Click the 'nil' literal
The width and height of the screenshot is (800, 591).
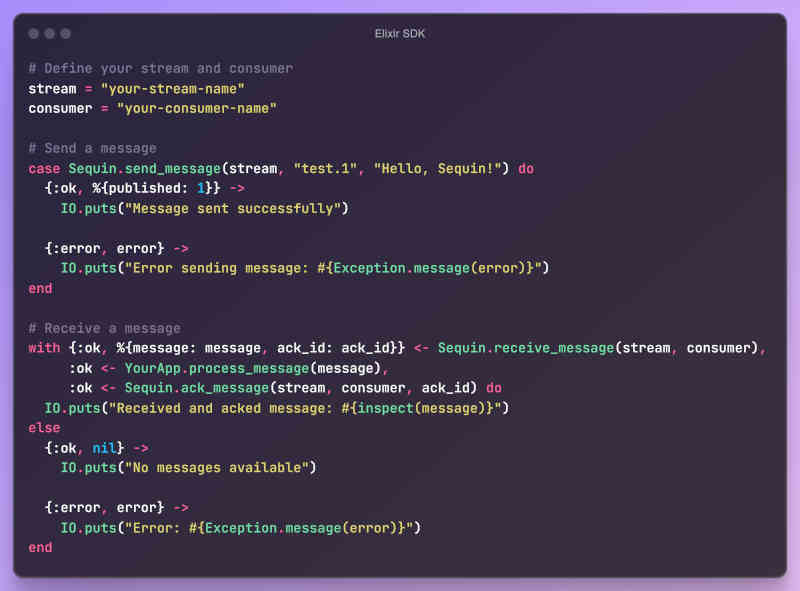(105, 448)
